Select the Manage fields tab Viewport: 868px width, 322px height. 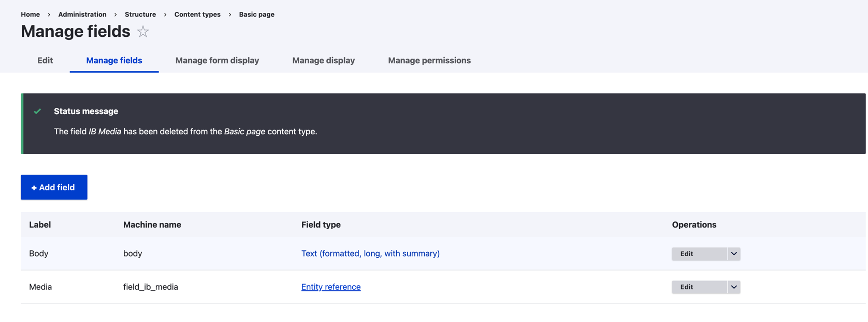click(114, 61)
